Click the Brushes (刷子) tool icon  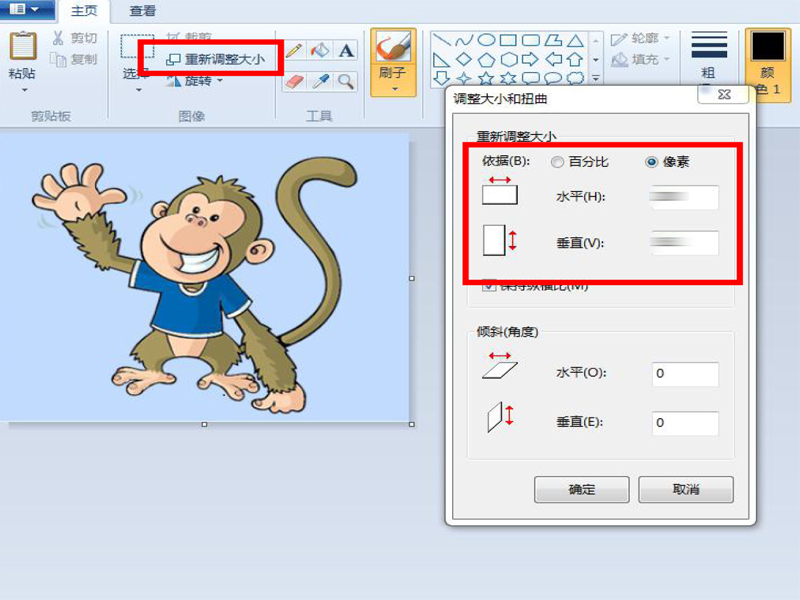click(393, 52)
